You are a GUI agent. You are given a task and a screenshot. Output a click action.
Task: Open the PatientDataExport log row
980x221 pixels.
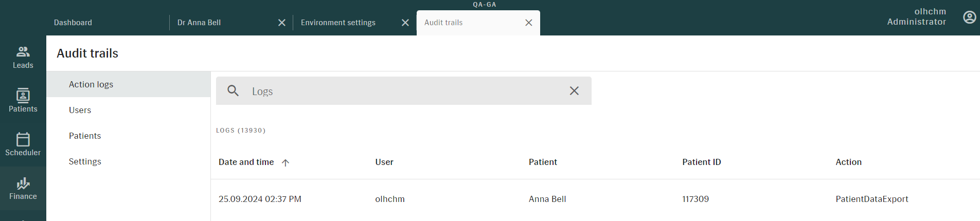point(595,199)
